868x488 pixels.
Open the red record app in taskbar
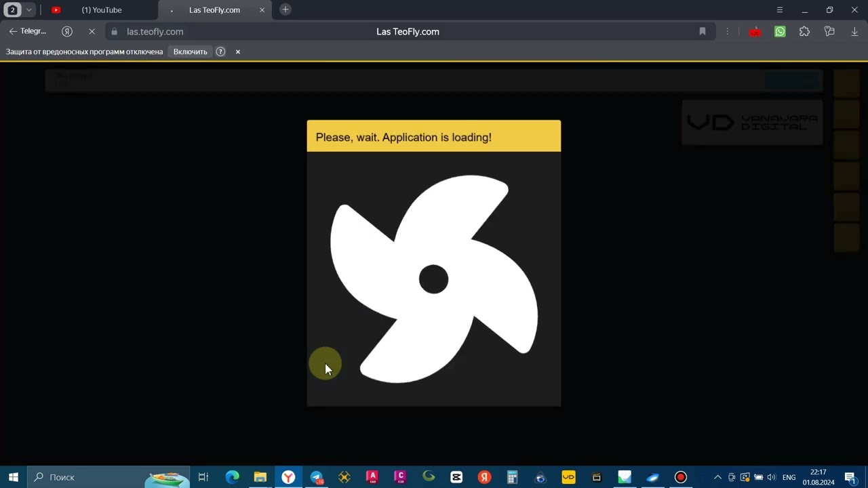681,477
